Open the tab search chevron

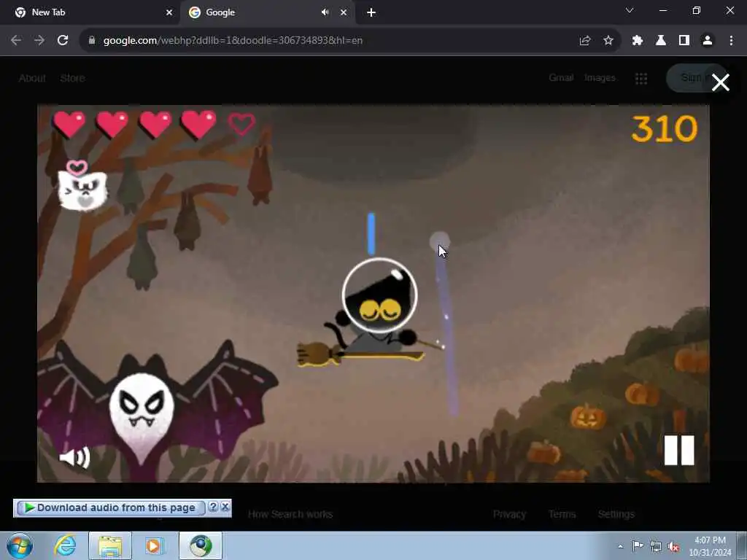630,10
